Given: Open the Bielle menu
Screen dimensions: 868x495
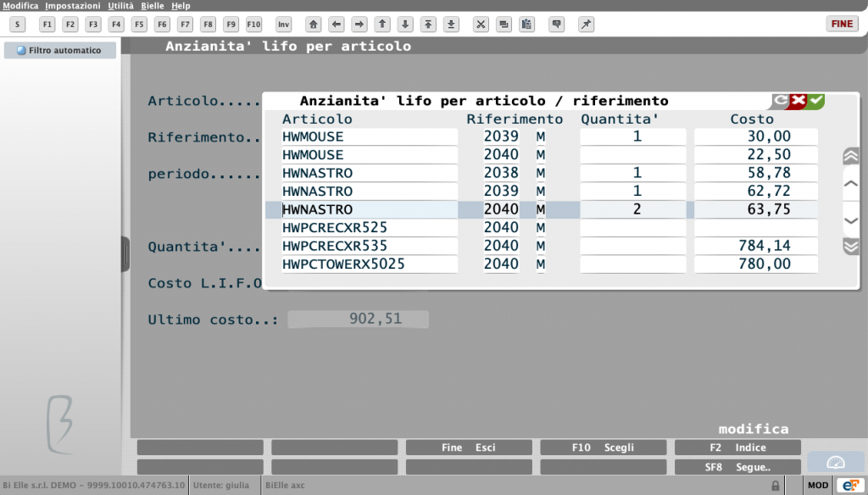Looking at the screenshot, I should (x=153, y=6).
